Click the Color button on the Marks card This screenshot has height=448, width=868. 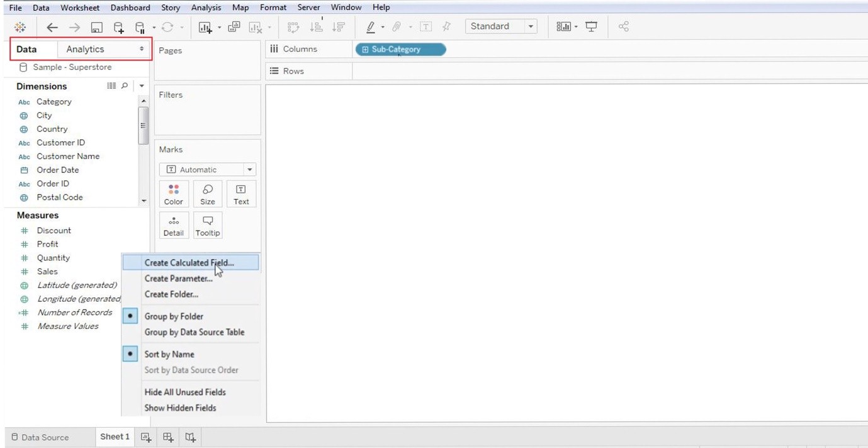[x=174, y=193]
